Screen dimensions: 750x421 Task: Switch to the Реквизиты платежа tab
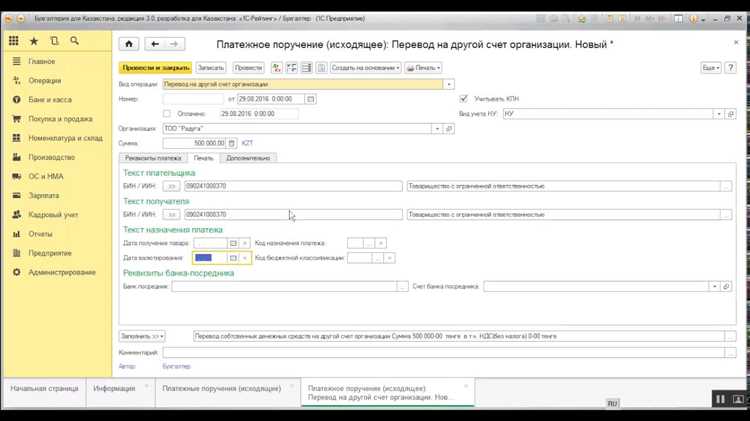point(152,158)
